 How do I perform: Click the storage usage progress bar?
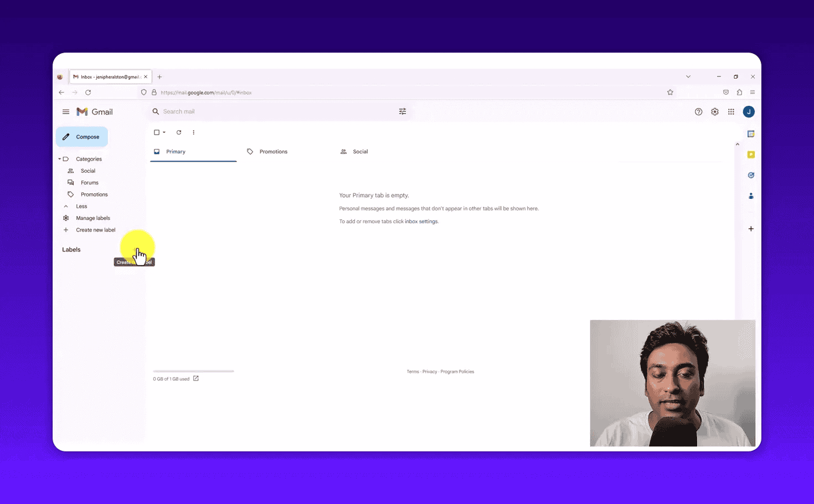(x=193, y=371)
